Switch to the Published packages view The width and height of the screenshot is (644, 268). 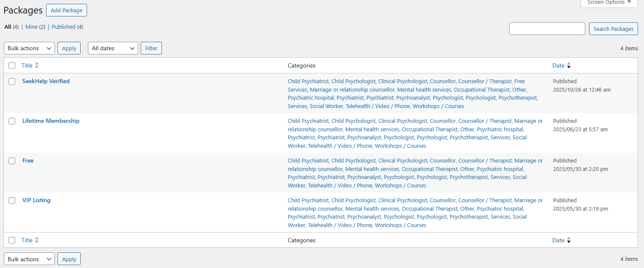pyautogui.click(x=63, y=27)
